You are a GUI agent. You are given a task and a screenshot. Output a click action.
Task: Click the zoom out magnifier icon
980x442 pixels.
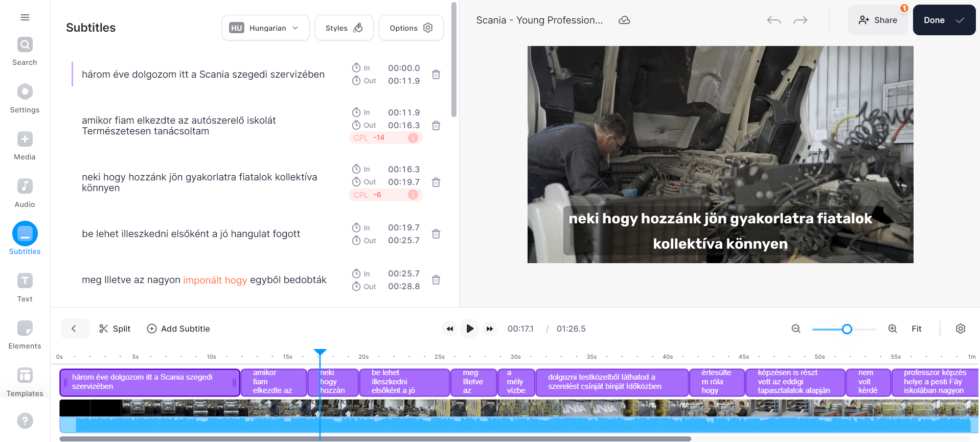tap(796, 329)
